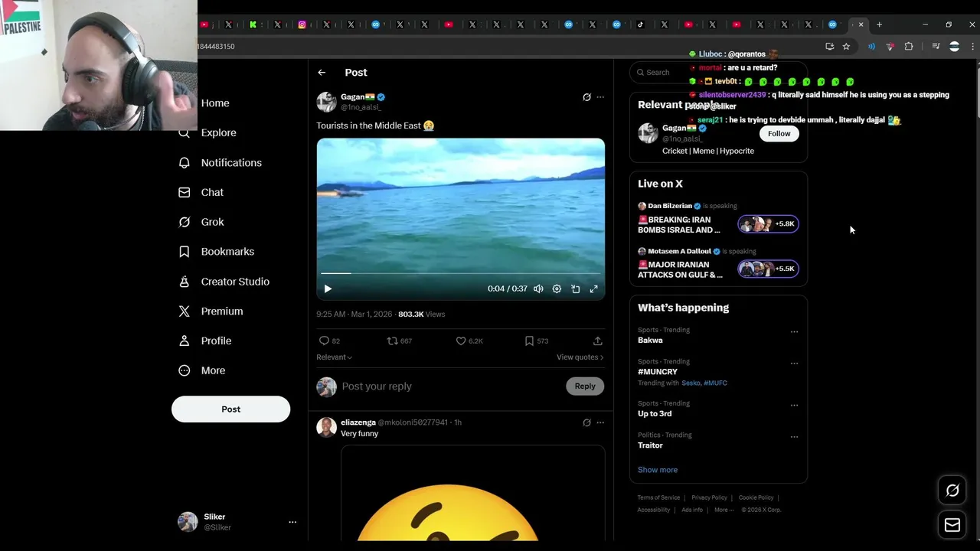Open Bookmarks in the sidebar

click(x=216, y=252)
